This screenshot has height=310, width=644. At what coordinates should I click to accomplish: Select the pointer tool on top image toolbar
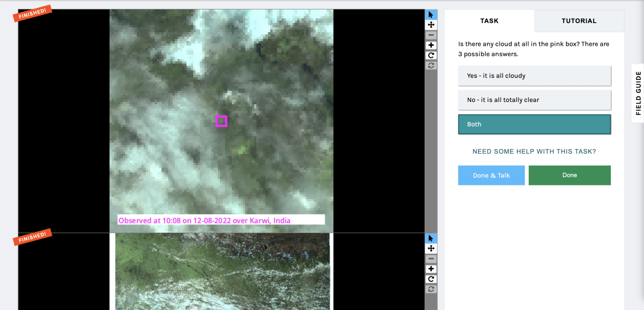coord(431,15)
